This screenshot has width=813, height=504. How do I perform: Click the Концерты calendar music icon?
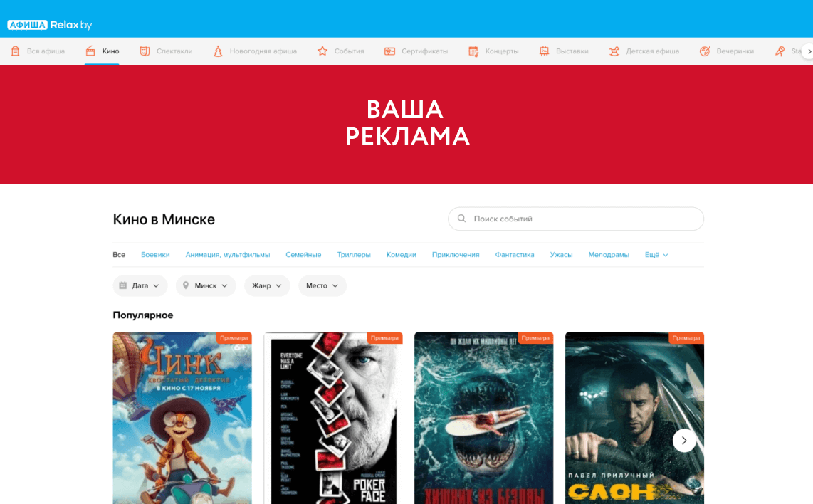tap(473, 51)
